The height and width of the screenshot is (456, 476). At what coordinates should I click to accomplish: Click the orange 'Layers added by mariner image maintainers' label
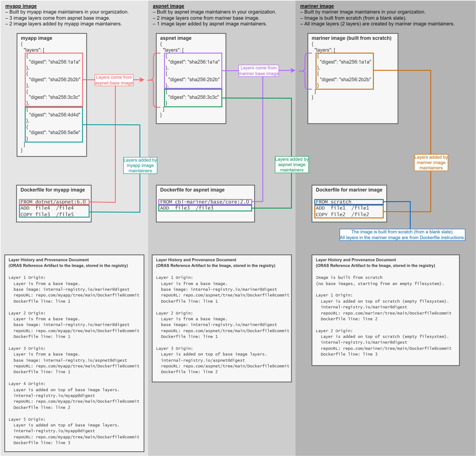(x=431, y=162)
